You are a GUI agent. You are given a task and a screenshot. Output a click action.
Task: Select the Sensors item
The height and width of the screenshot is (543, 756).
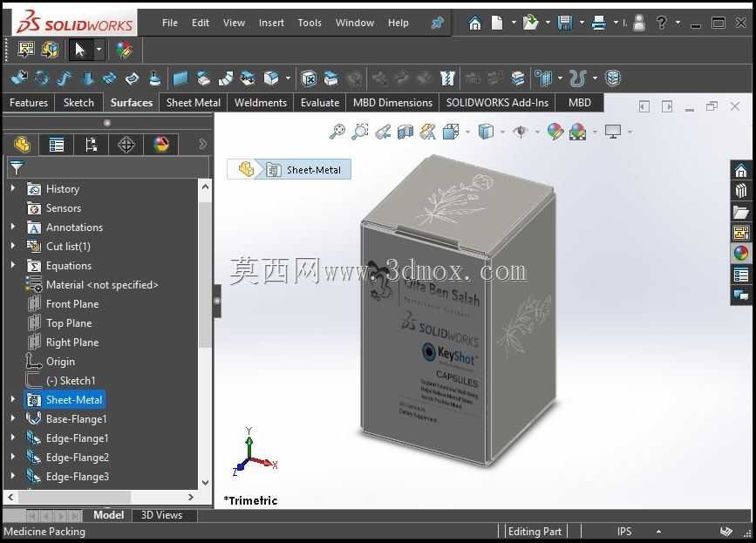63,208
